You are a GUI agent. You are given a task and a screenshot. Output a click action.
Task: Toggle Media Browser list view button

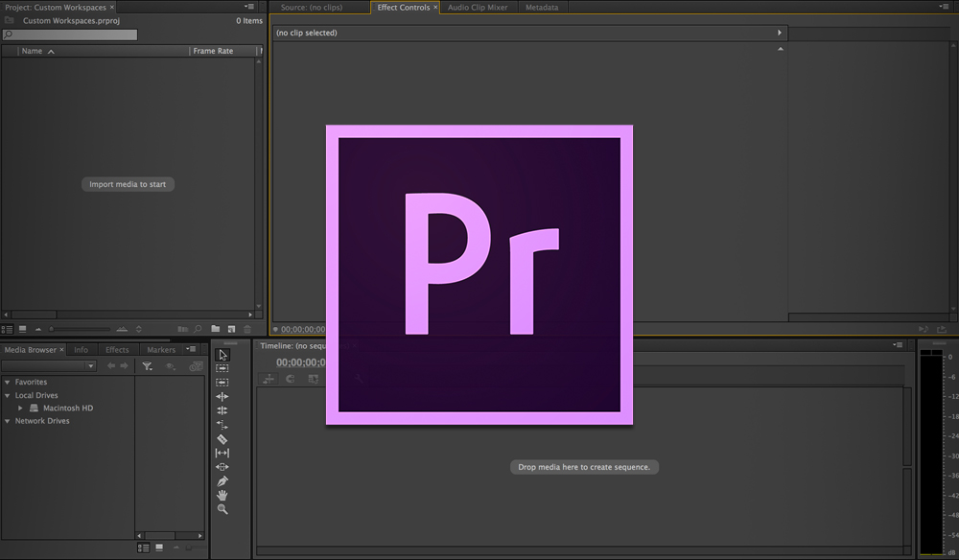coord(143,548)
